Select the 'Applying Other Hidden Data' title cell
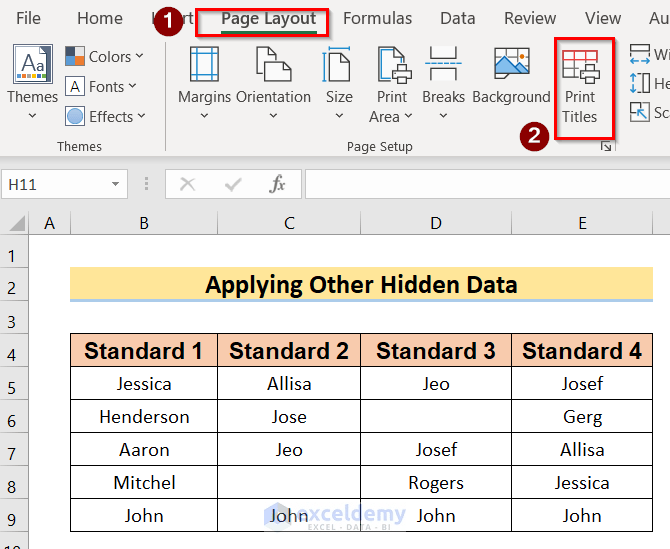The image size is (670, 549). (x=361, y=284)
